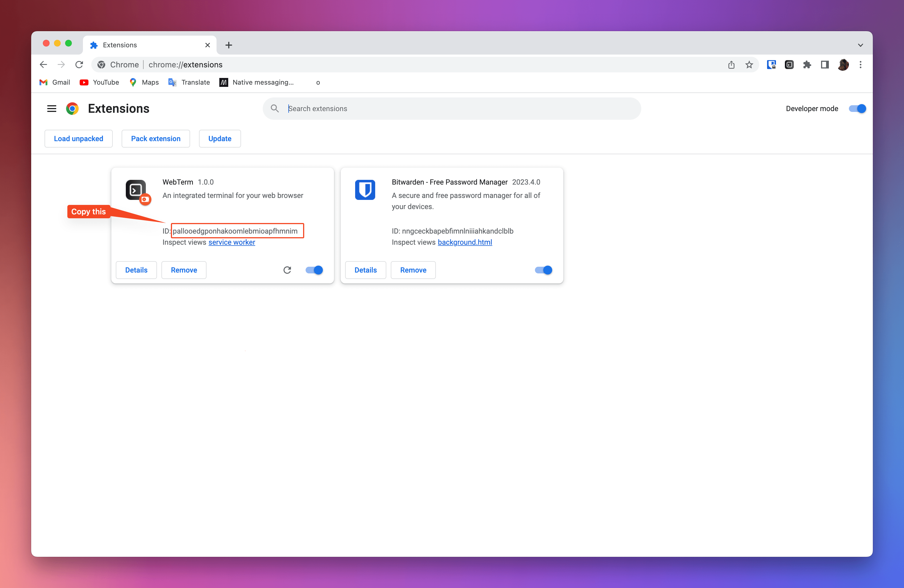904x588 pixels.
Task: Click the Bitwarden toolbar icon
Action: [x=771, y=65]
